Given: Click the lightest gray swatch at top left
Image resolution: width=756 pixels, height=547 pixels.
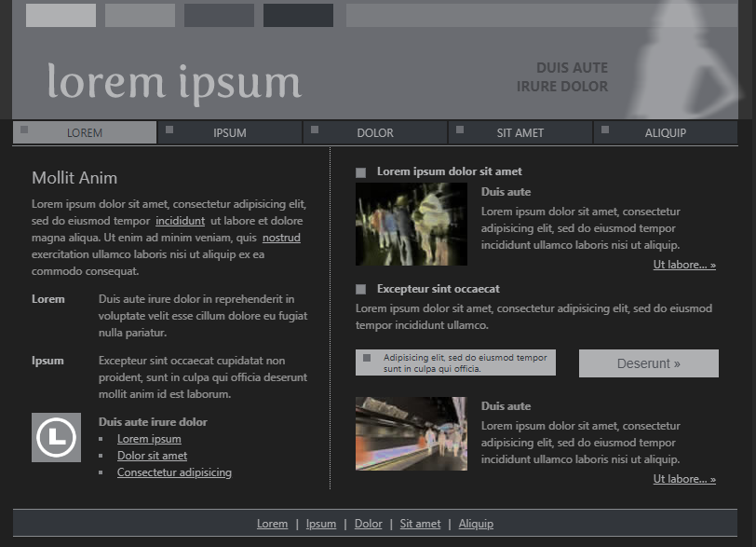Looking at the screenshot, I should pos(61,16).
